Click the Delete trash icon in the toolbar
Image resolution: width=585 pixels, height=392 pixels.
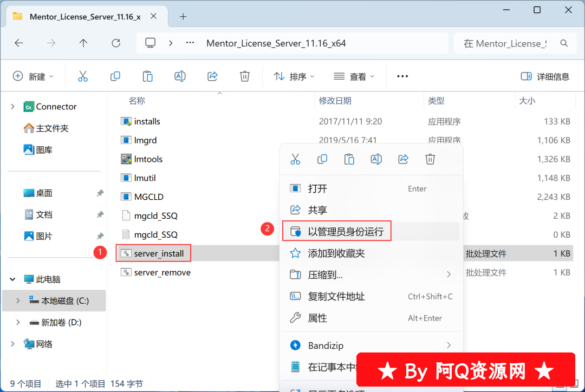[245, 76]
